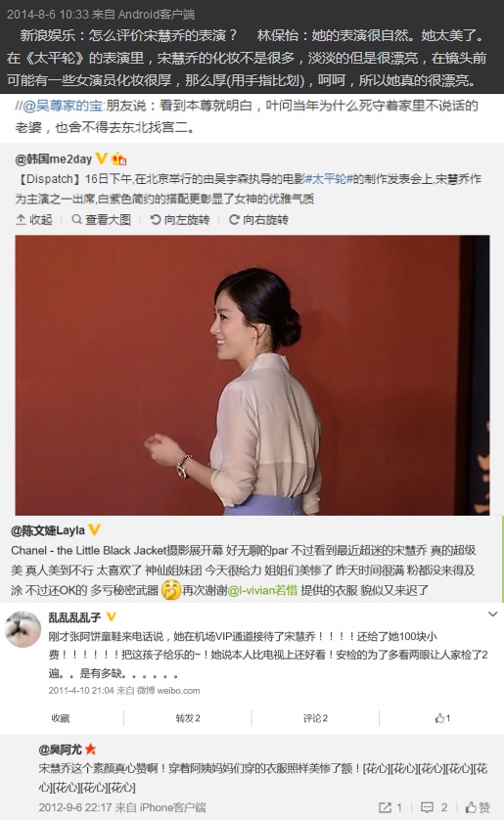Click 收藏 to favorite the post
The height and width of the screenshot is (820, 504).
coord(61,718)
